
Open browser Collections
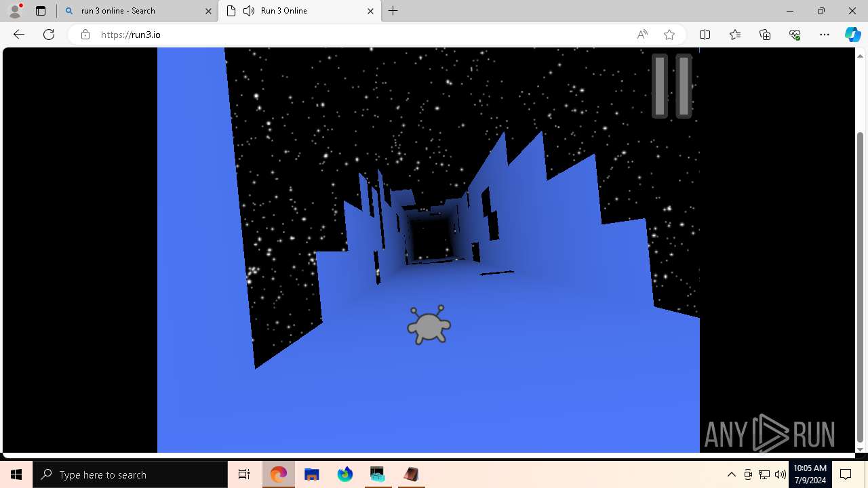[x=765, y=35]
